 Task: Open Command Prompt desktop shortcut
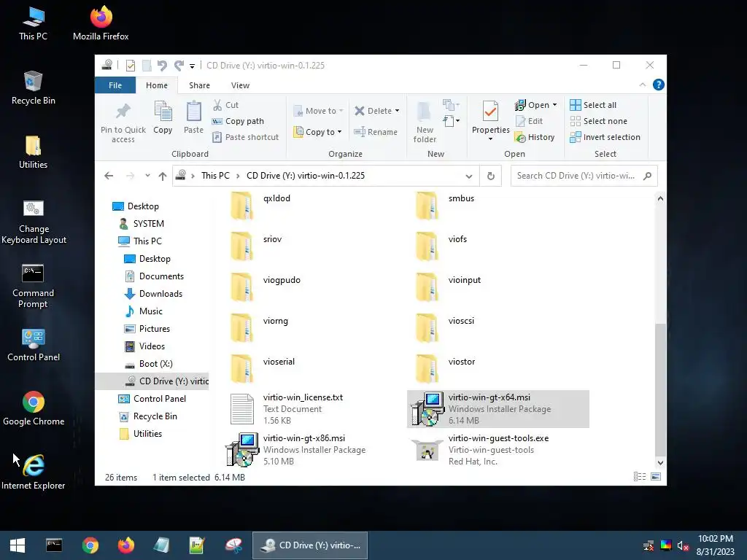[33, 286]
